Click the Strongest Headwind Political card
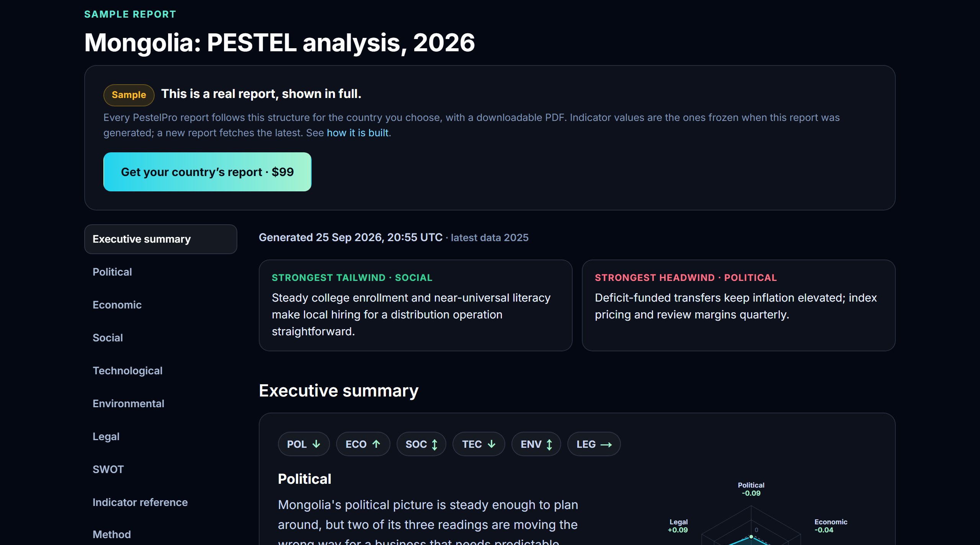 click(x=739, y=305)
